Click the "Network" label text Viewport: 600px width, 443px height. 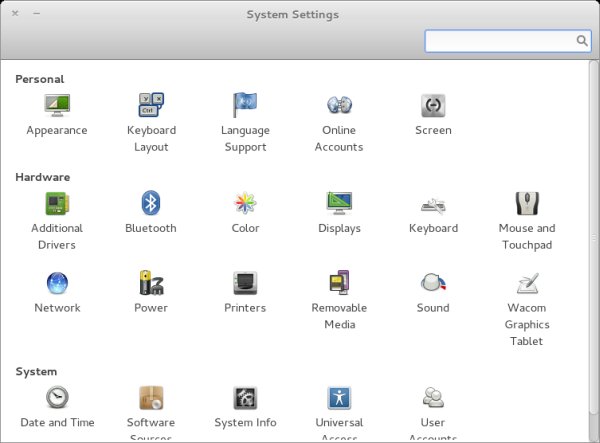coord(57,308)
